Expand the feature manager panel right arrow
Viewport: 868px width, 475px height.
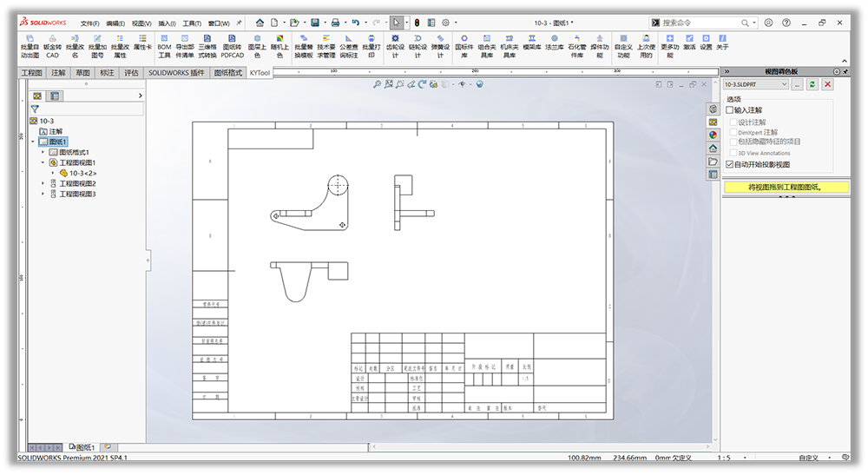pos(140,96)
